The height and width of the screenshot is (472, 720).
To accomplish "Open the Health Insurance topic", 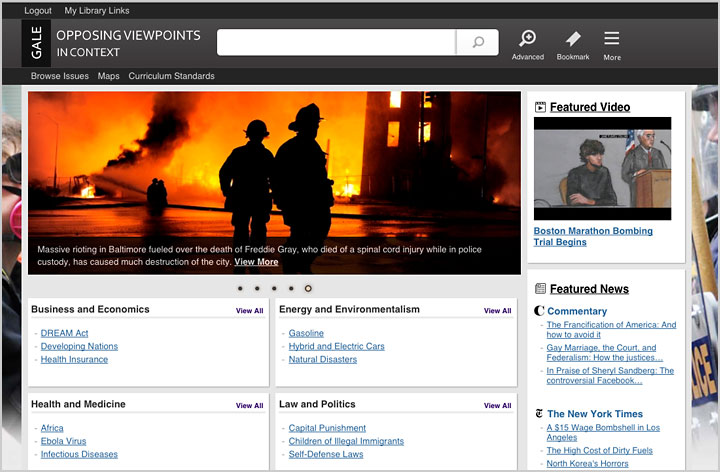I will point(74,359).
